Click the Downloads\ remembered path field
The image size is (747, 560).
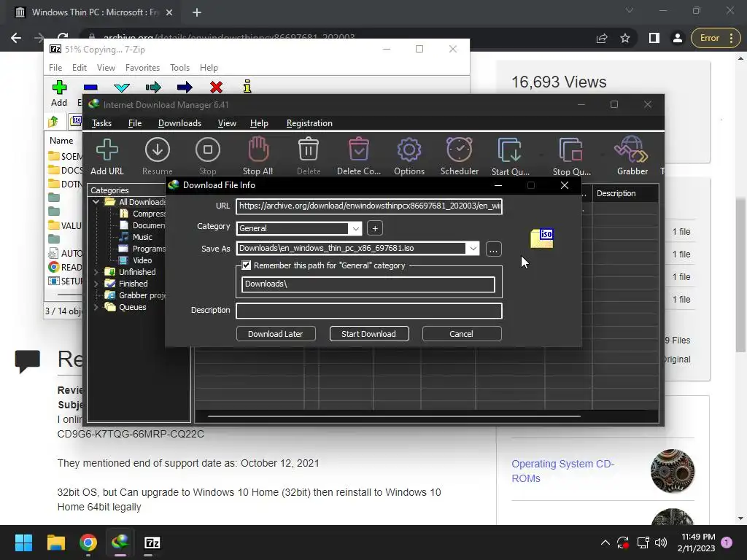(x=368, y=284)
